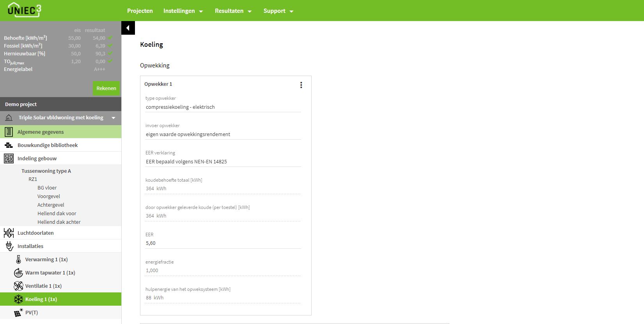The width and height of the screenshot is (644, 324).
Task: Open the Instellingen menu
Action: coord(183,11)
